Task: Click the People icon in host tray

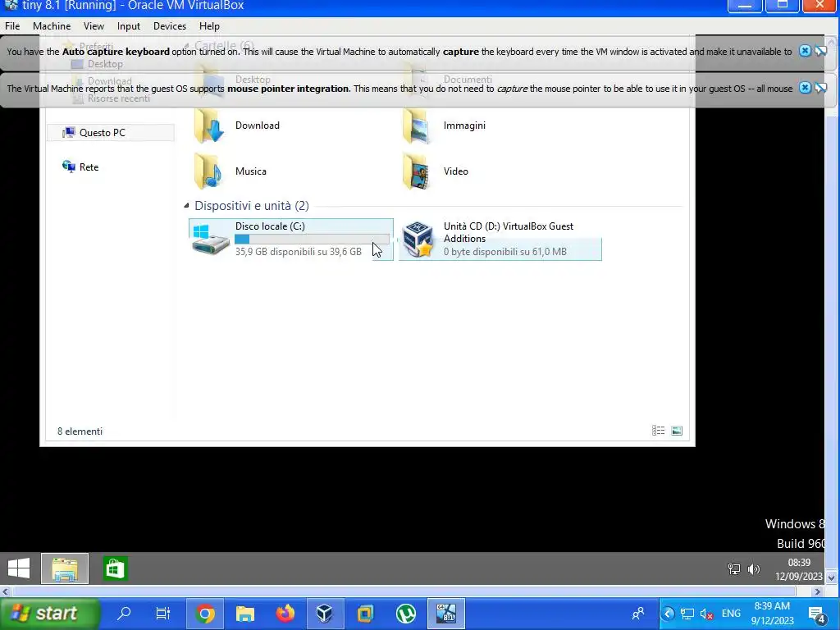Action: (x=638, y=614)
